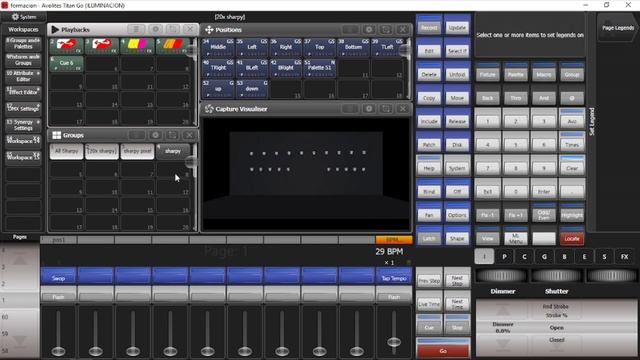Image resolution: width=640 pixels, height=360 pixels.
Task: Apply the Left position palette
Action: click(252, 47)
